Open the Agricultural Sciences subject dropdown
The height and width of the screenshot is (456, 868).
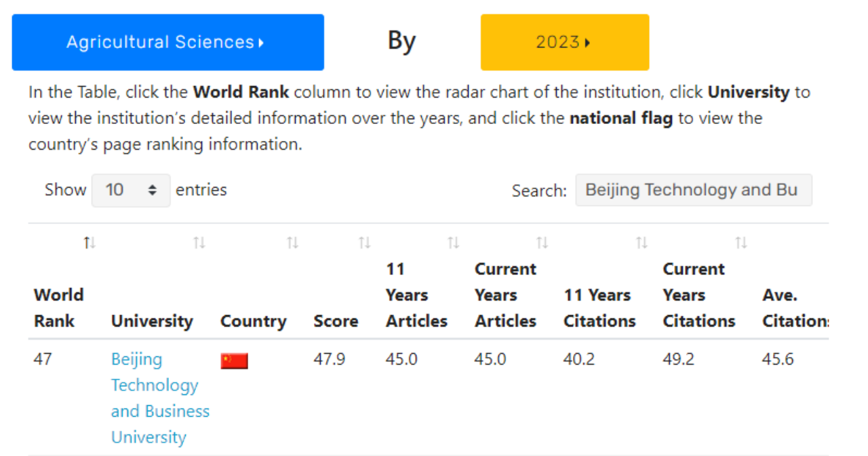click(x=167, y=42)
